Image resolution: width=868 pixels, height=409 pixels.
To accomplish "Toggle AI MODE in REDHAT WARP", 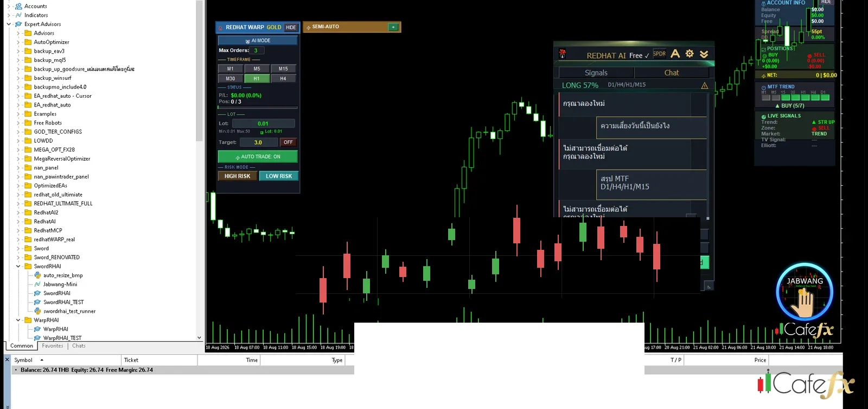I will 258,40.
